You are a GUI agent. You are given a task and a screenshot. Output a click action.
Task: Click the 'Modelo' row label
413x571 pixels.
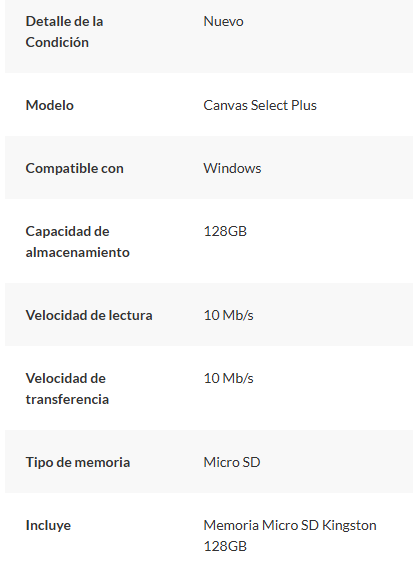pyautogui.click(x=50, y=105)
